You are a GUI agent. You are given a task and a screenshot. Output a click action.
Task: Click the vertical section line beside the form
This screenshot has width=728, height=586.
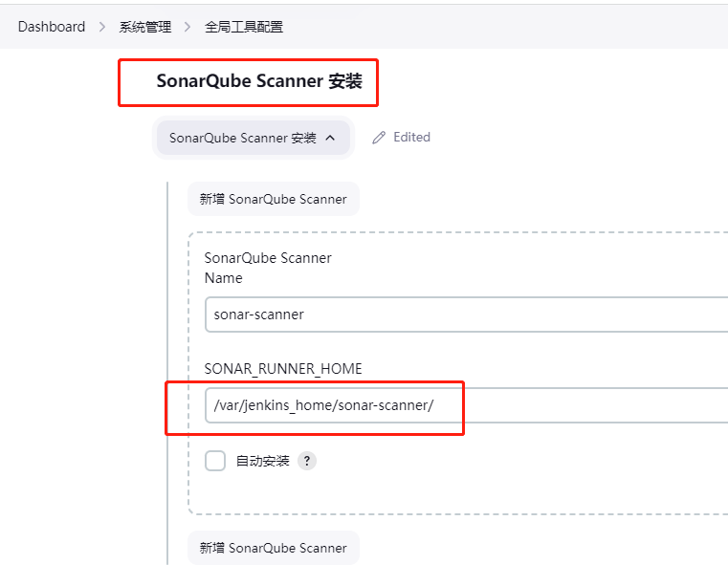[x=167, y=373]
